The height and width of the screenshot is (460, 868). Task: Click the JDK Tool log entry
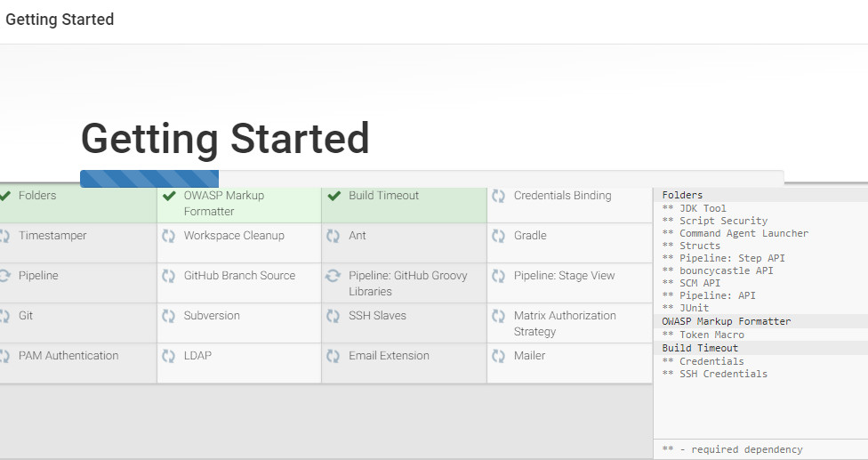[695, 208]
